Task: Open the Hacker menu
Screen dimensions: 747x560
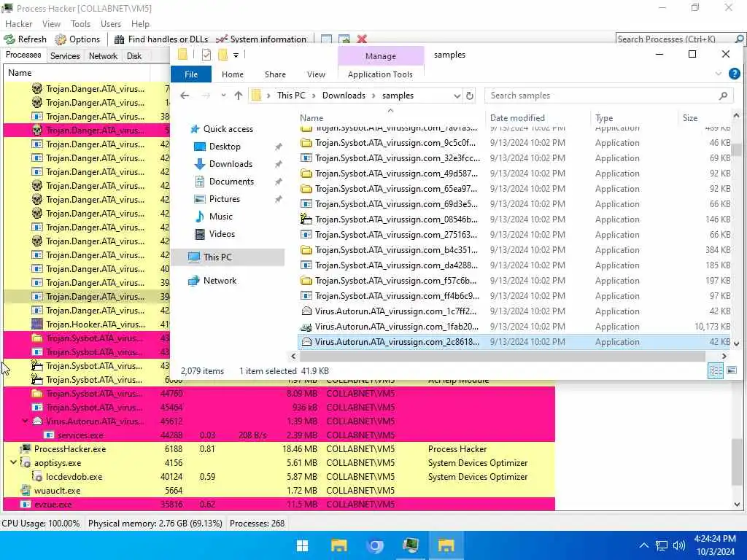Action: point(18,24)
